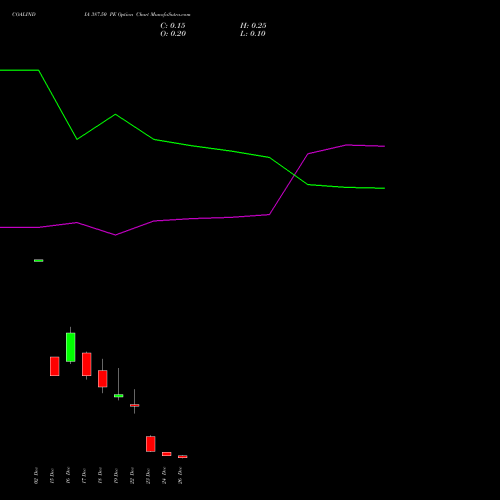Viewport: 500px width, 500px height.
Task: Click the 15 Dec date label
Action: coord(52,476)
